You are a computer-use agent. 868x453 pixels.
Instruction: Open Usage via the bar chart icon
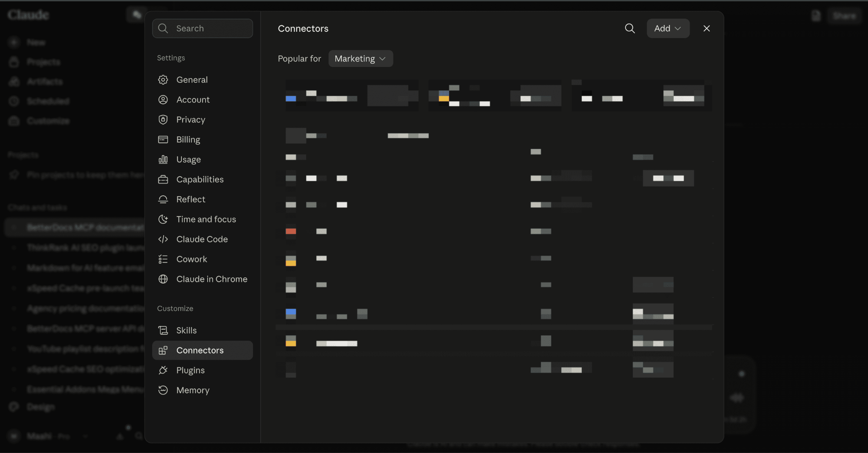(x=163, y=159)
